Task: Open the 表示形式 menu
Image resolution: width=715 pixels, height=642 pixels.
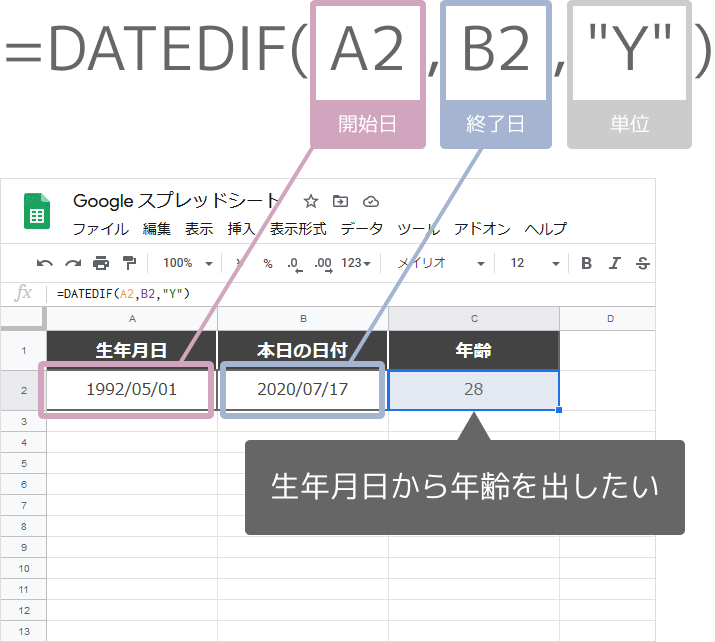Action: pos(298,228)
